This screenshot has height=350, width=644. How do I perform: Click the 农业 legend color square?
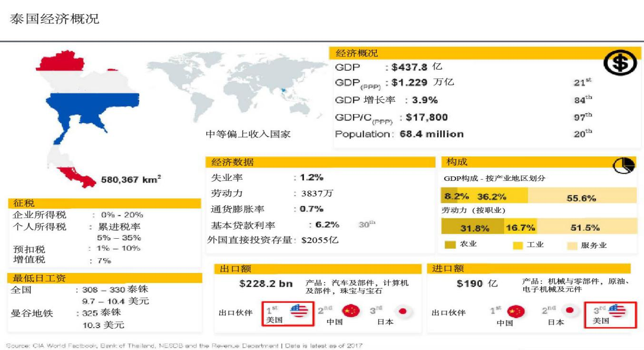pyautogui.click(x=450, y=245)
